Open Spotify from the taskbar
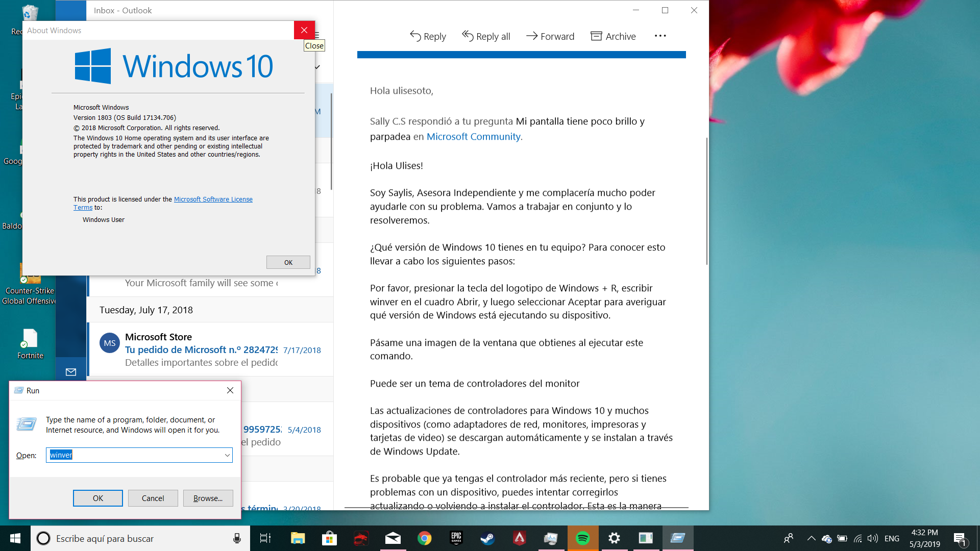This screenshot has height=551, width=980. 583,538
